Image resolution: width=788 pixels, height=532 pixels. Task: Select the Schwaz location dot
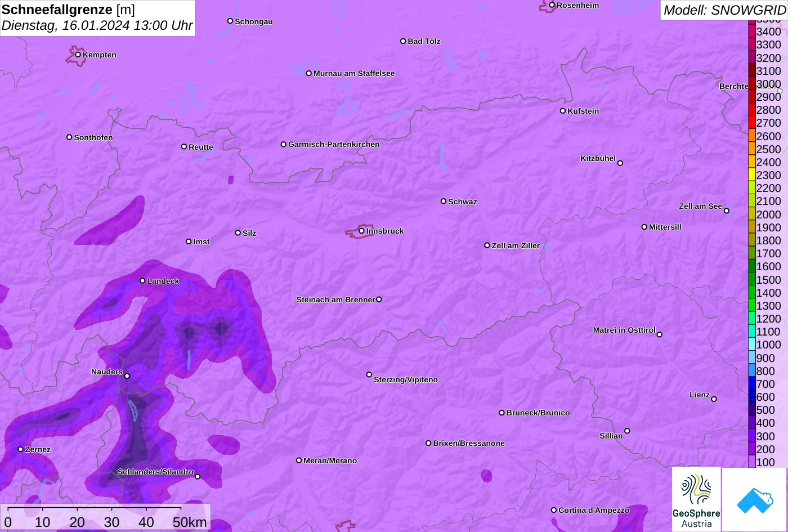coord(444,201)
